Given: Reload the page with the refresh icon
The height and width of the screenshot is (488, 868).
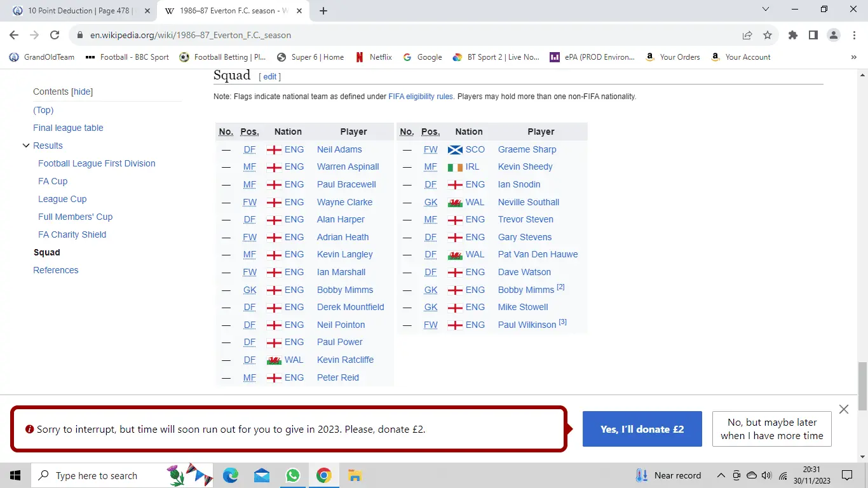Looking at the screenshot, I should coord(55,36).
